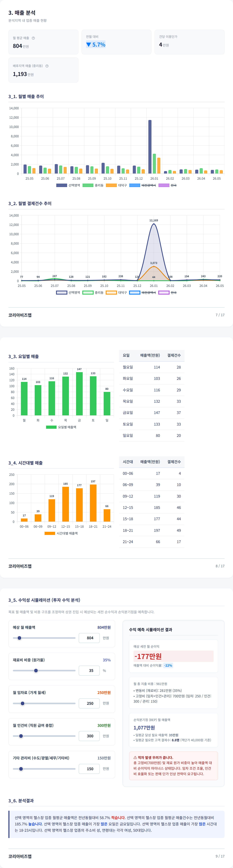Click the 일요일 row in weekday table

152,436
